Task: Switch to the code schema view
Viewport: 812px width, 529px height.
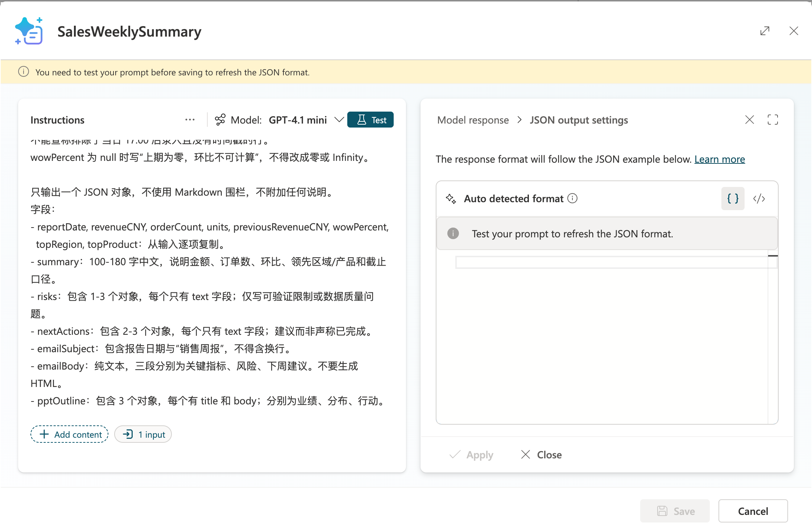Action: tap(759, 199)
